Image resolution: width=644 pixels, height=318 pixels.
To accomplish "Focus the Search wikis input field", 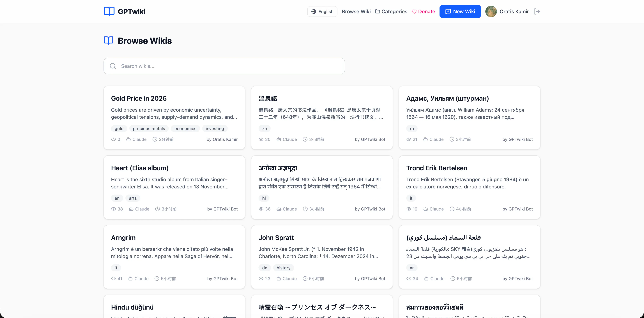I will [x=224, y=66].
